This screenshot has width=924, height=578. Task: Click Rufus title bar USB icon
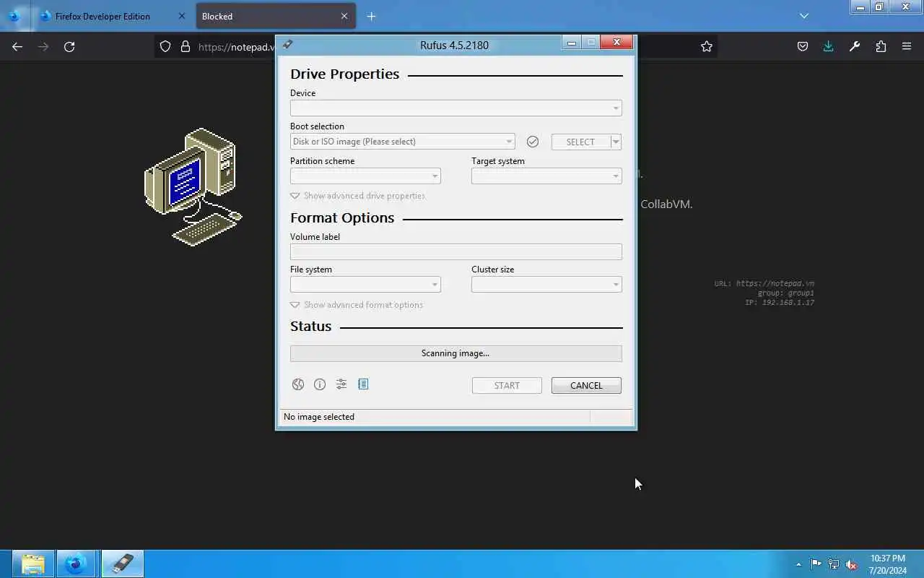(x=287, y=45)
